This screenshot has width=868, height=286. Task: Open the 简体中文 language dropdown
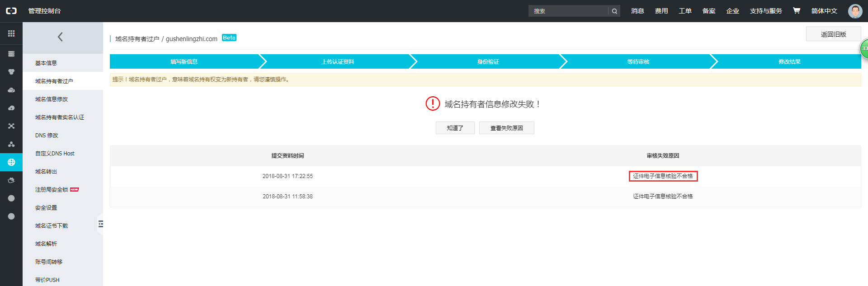pos(824,11)
